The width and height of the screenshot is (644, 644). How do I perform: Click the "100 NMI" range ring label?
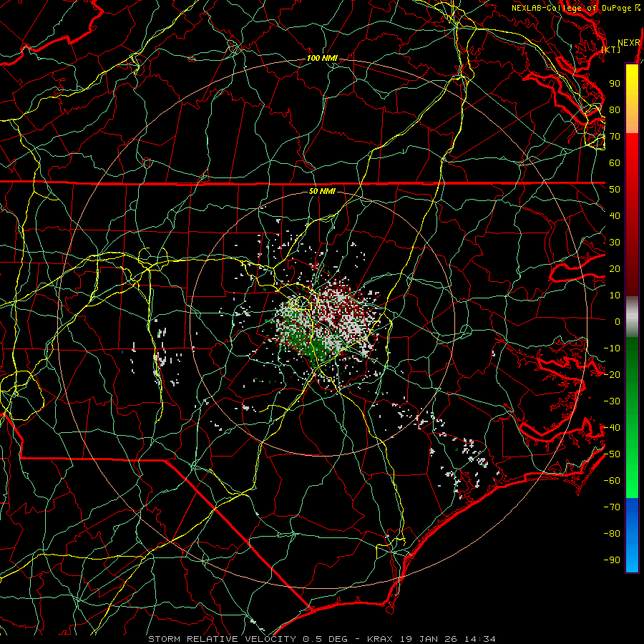point(322,59)
